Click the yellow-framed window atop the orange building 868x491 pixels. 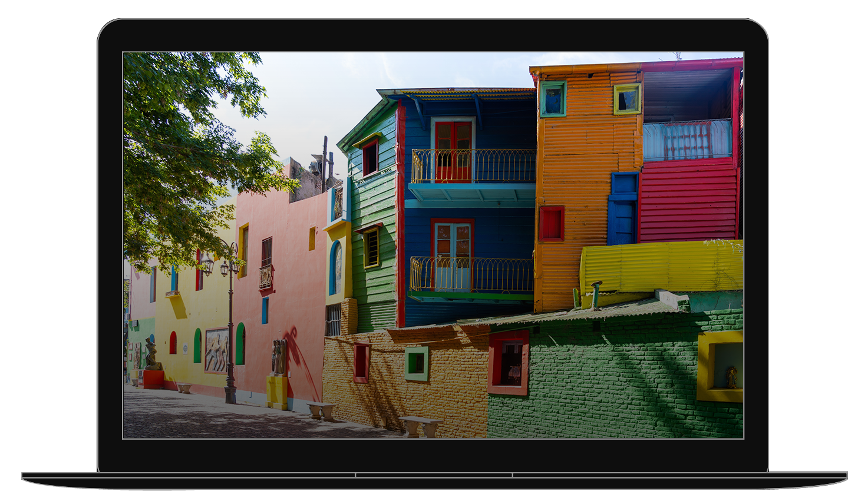627,99
